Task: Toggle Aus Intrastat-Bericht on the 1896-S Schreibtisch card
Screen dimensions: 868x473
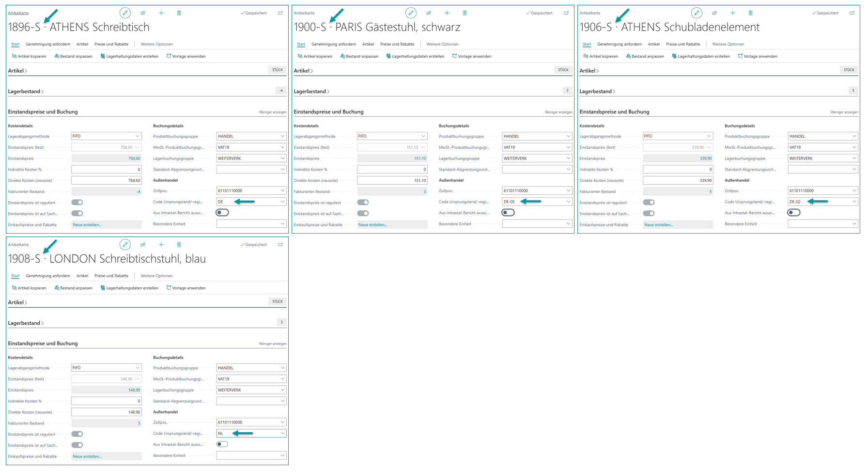Action: [x=222, y=213]
